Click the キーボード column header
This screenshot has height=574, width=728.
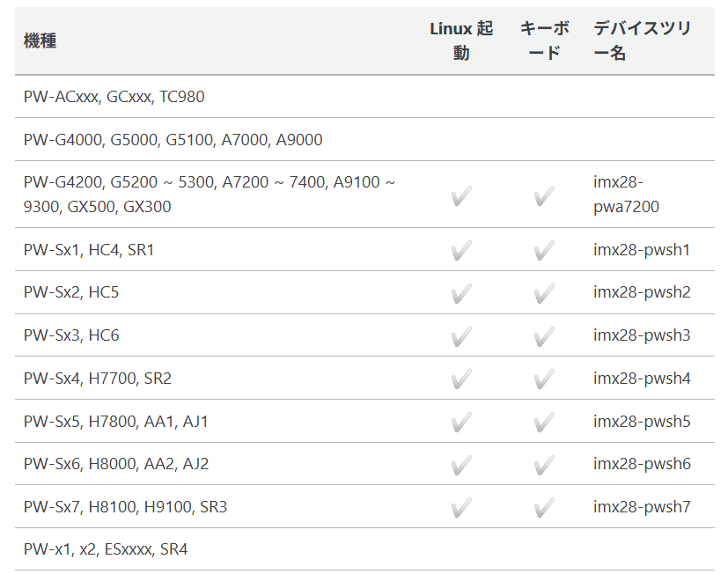544,40
